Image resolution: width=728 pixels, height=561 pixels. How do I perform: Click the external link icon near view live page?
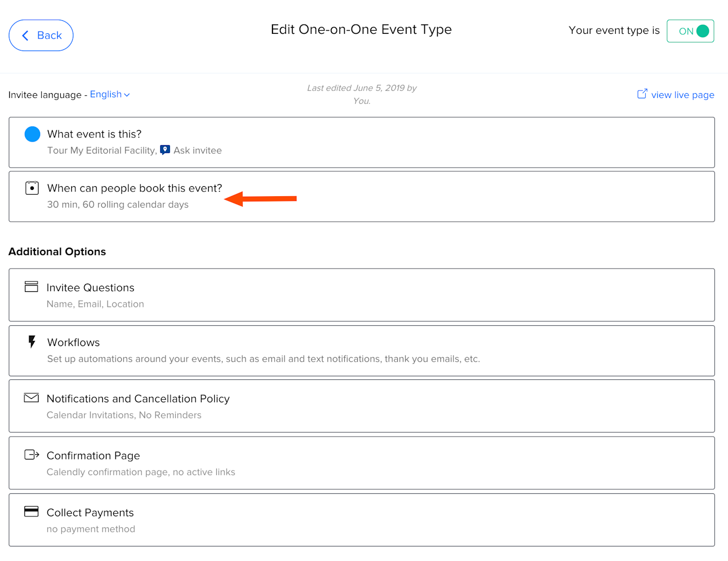pyautogui.click(x=642, y=94)
